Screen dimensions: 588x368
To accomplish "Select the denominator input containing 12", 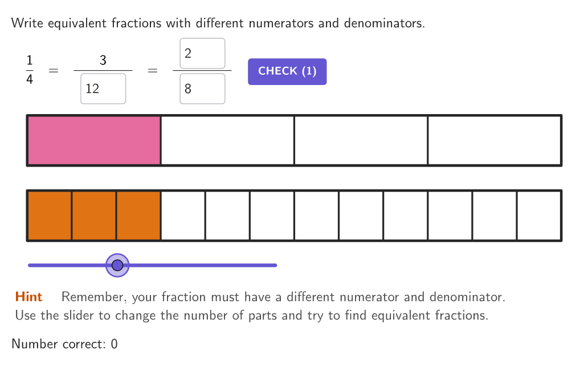I will pos(103,88).
